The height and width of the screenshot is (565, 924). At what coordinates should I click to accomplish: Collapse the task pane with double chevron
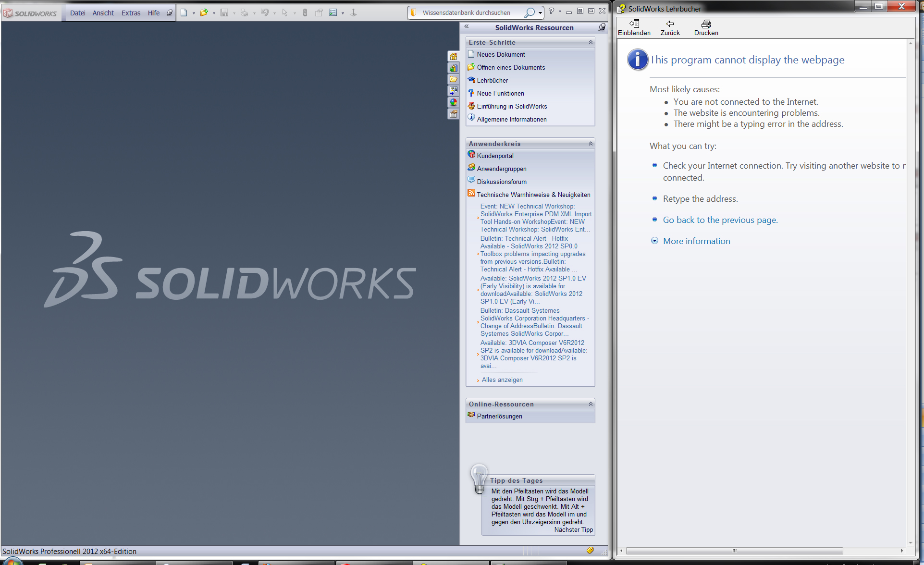tap(466, 26)
